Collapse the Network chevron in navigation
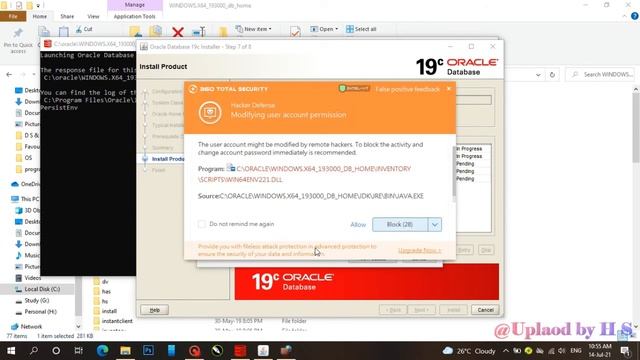Image resolution: width=640 pixels, height=360 pixels. point(78,327)
